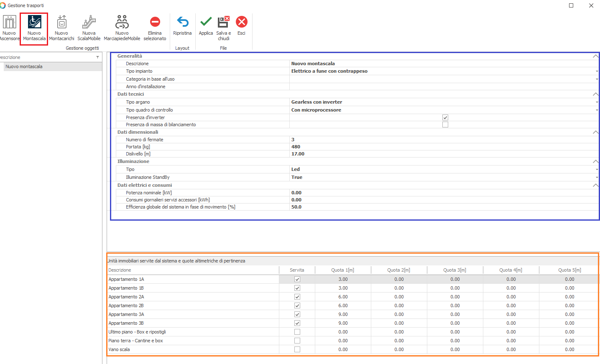Open the Tipo impianto dropdown
Image resolution: width=600 pixels, height=364 pixels.
597,71
